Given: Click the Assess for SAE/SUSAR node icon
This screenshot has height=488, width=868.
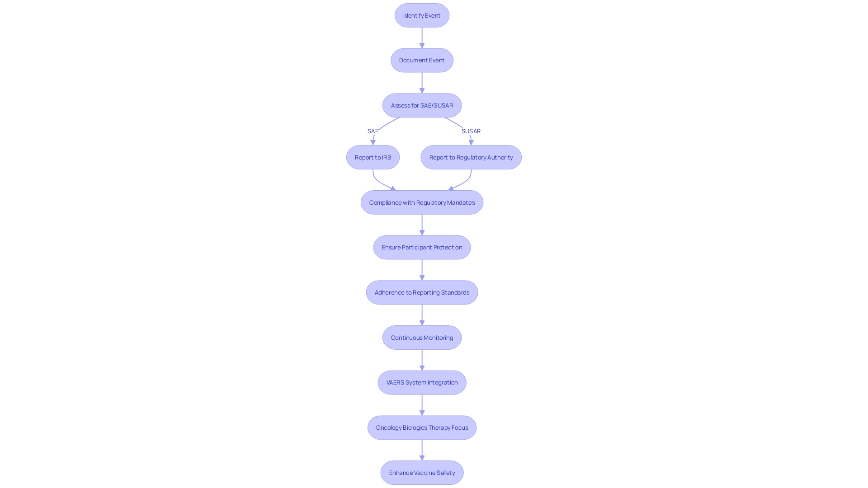Looking at the screenshot, I should [421, 105].
